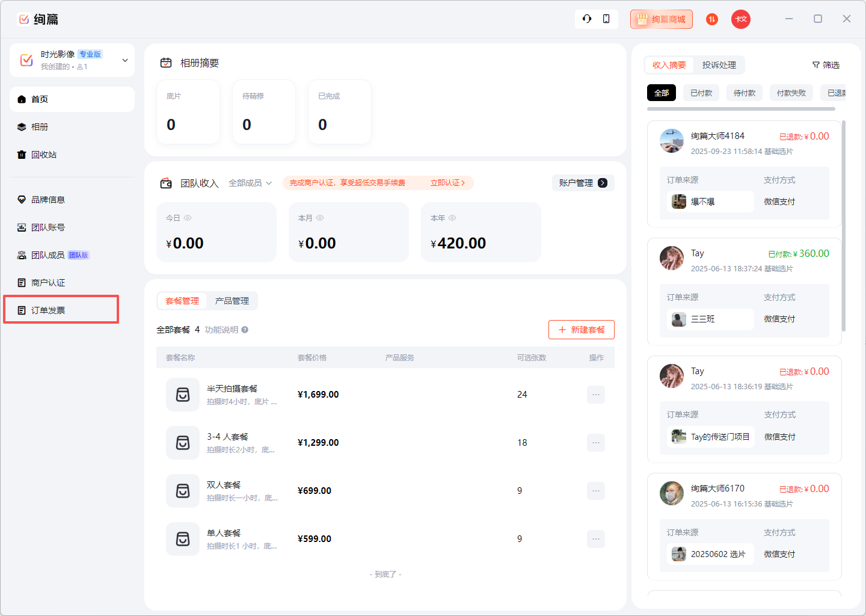866x616 pixels.
Task: Click the mobile phone icon in title bar
Action: point(606,19)
